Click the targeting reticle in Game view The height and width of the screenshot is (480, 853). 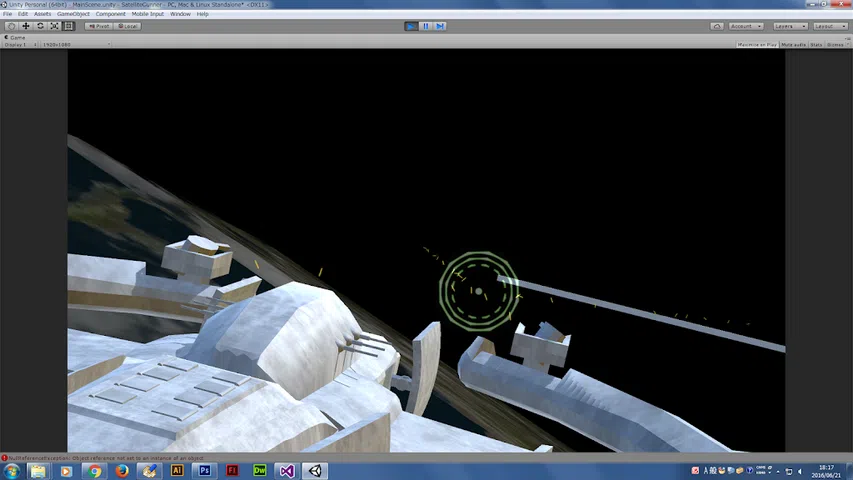[478, 291]
